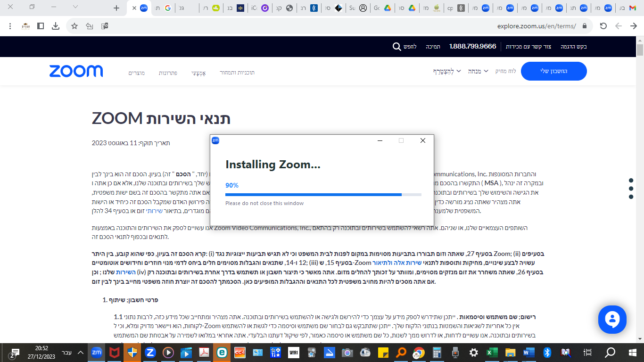Open the תמיכה support link

click(x=433, y=47)
